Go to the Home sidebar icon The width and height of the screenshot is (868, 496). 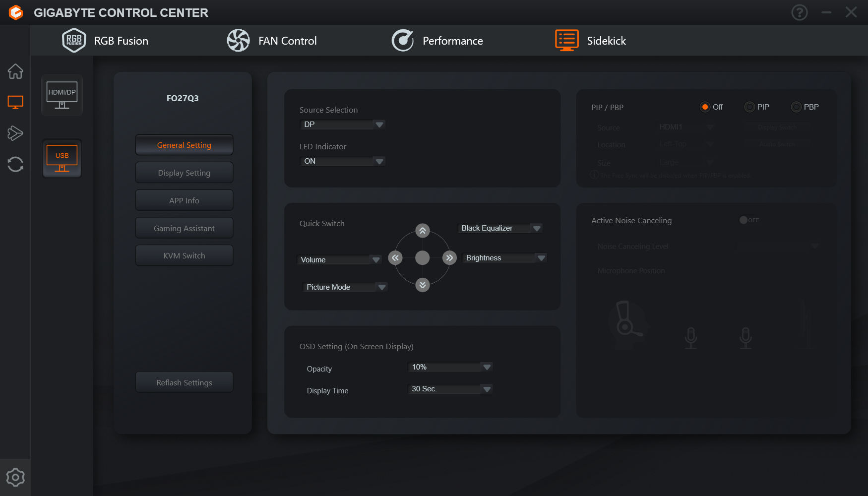tap(15, 71)
